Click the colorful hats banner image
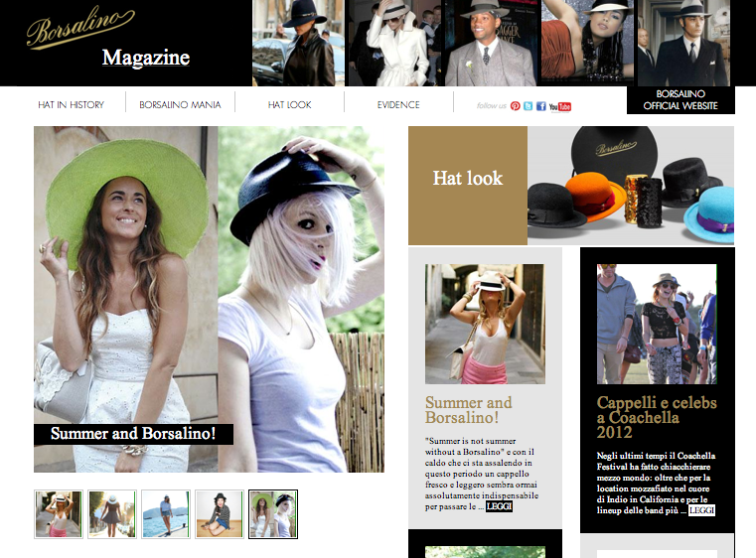This screenshot has height=558, width=756. point(631,186)
